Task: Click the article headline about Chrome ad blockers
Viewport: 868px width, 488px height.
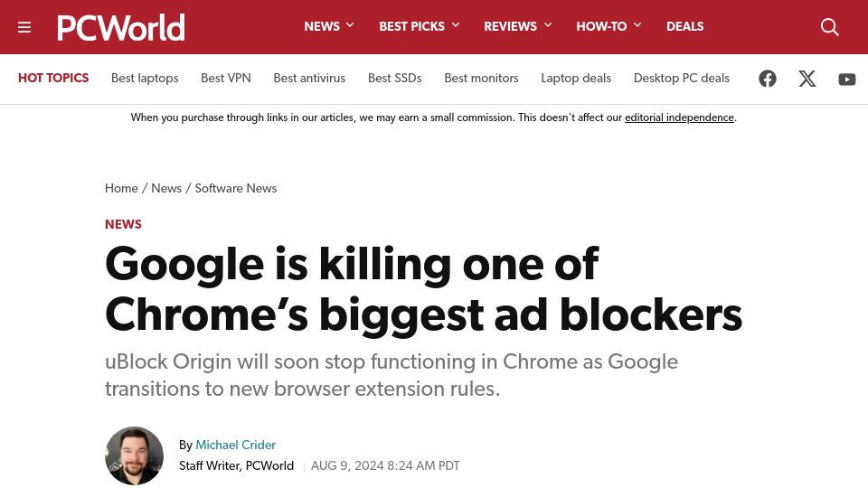Action: pyautogui.click(x=423, y=289)
